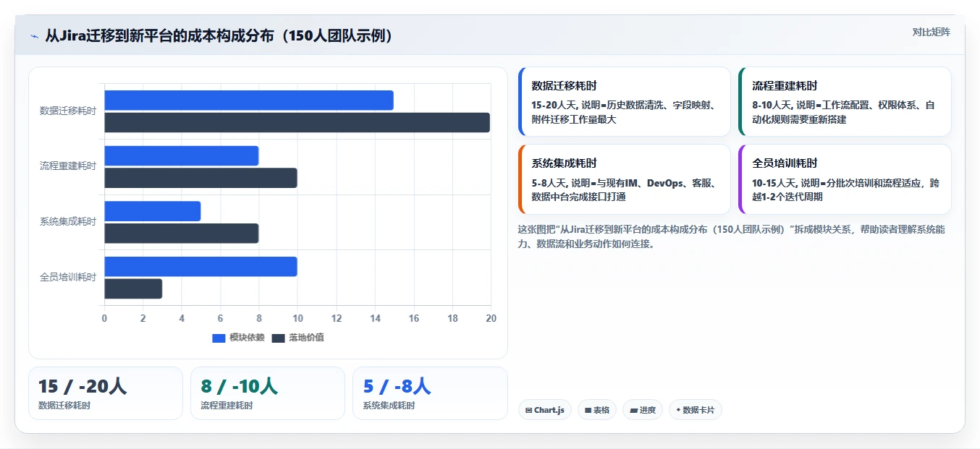Click the 系统集成耗时 axis label in chart
980x449 pixels.
(68, 221)
